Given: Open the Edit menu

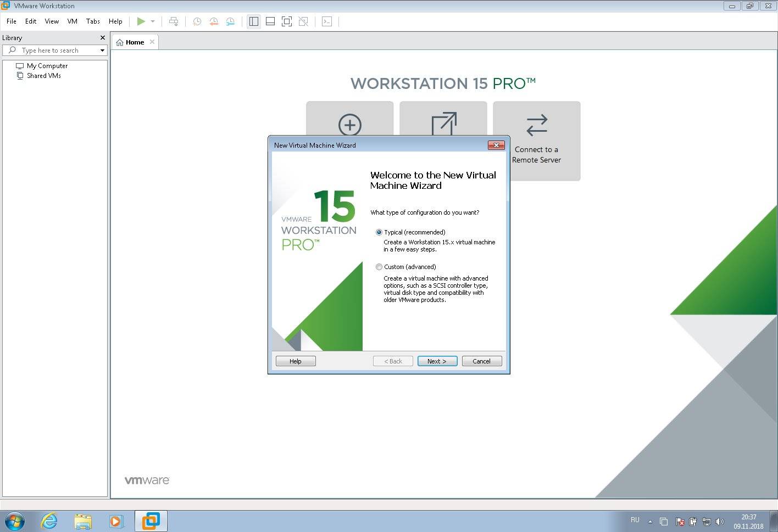Looking at the screenshot, I should point(31,21).
